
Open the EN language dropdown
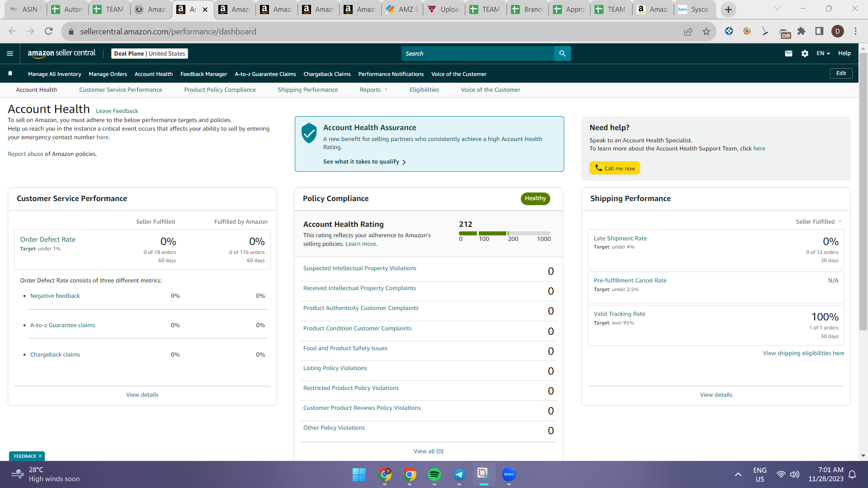tap(823, 53)
